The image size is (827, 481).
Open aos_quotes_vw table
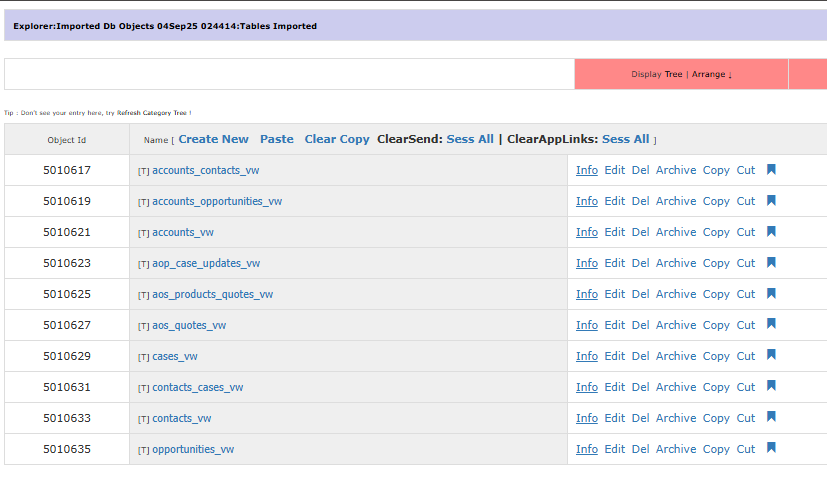[189, 325]
